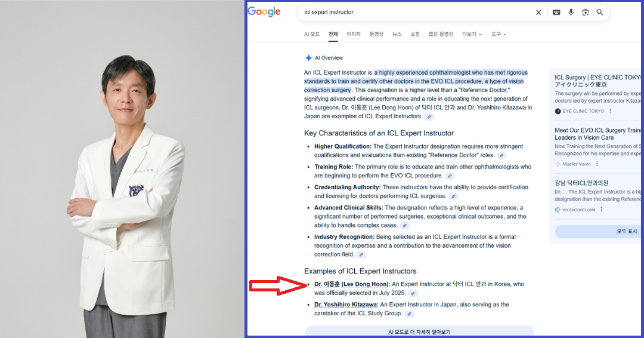Screen dimensions: 644x338
Task: Click the 'Dr. Yoshihiro Kitazawa' link
Action: pyautogui.click(x=346, y=305)
